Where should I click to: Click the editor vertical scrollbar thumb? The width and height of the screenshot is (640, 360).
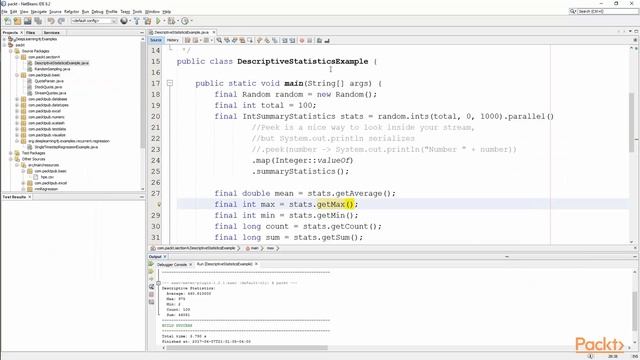pyautogui.click(x=632, y=122)
